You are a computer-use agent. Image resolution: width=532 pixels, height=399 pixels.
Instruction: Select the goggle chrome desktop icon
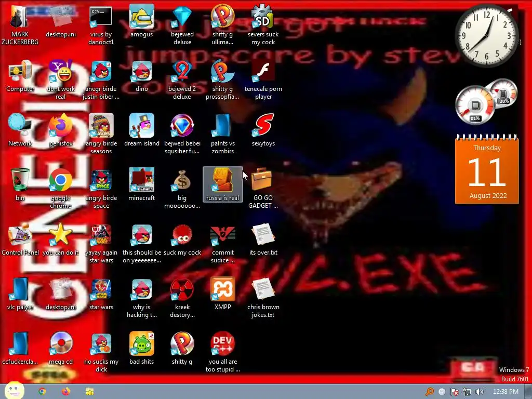click(60, 189)
